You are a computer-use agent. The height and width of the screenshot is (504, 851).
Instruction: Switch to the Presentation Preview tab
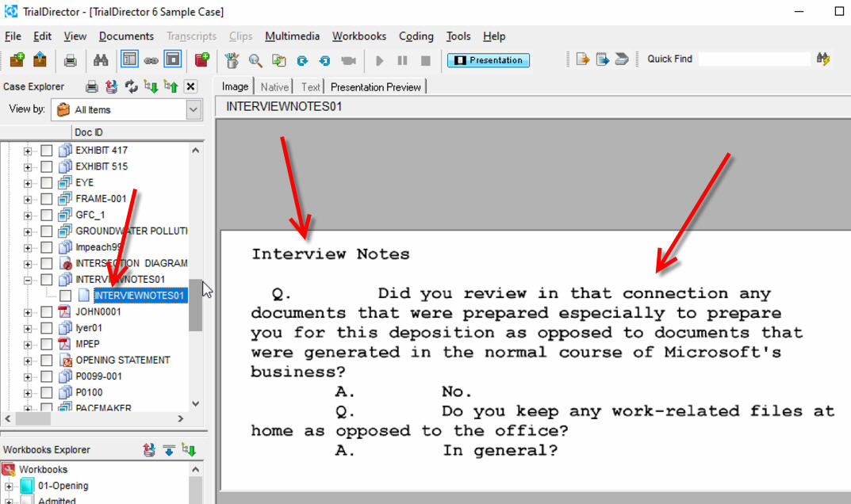click(376, 87)
